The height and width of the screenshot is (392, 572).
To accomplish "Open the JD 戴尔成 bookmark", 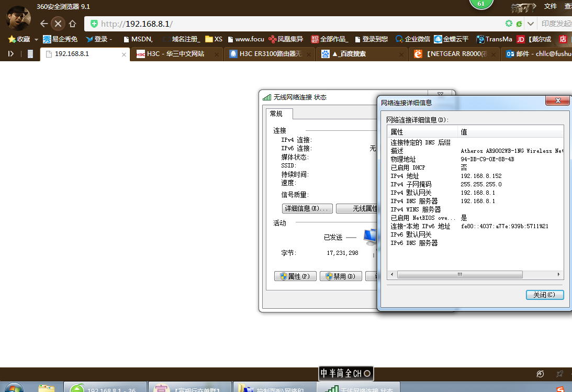I will [x=534, y=39].
